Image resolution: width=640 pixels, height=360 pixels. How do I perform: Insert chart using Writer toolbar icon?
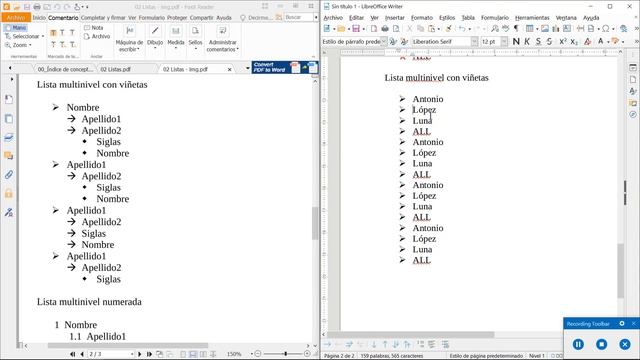click(556, 29)
